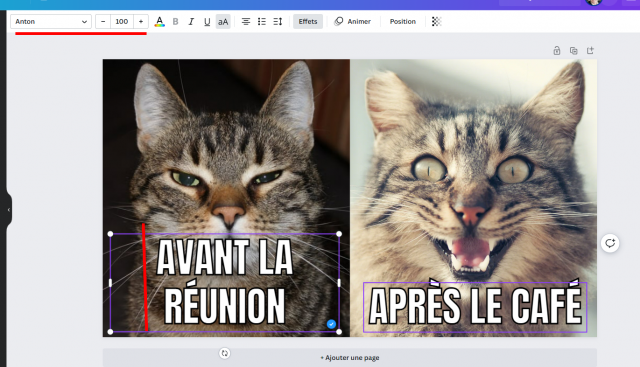Screen dimensions: 640x367
Task: Lock the page with padlock icon
Action: pos(557,51)
